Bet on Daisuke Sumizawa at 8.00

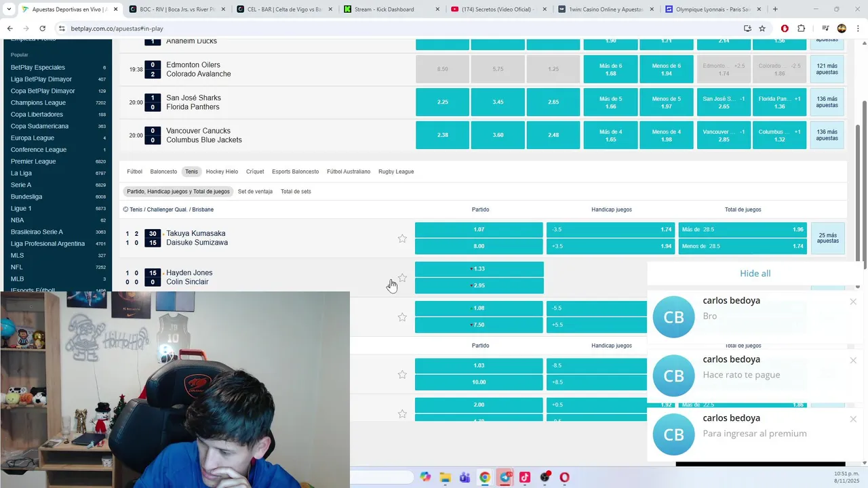pyautogui.click(x=479, y=247)
